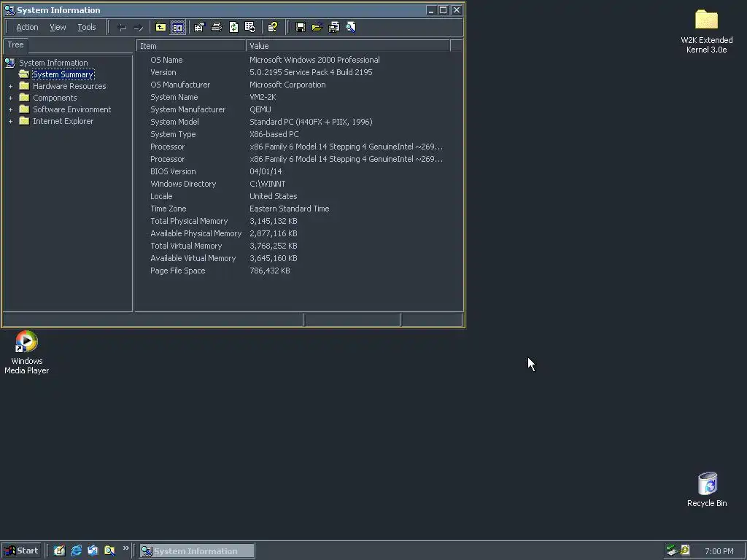Image resolution: width=747 pixels, height=560 pixels.
Task: Launch Outlook Express from quick launch
Action: click(93, 551)
